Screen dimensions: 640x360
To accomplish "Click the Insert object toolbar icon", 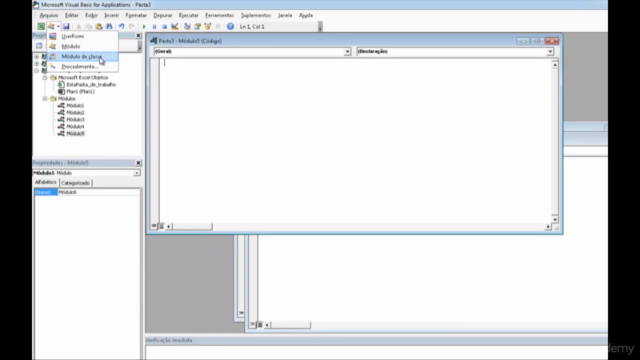I will pos(51,27).
